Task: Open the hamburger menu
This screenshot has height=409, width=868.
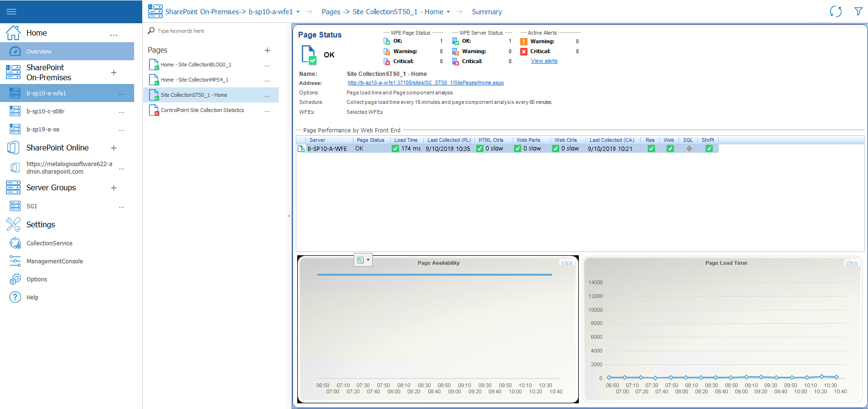Action: [11, 11]
